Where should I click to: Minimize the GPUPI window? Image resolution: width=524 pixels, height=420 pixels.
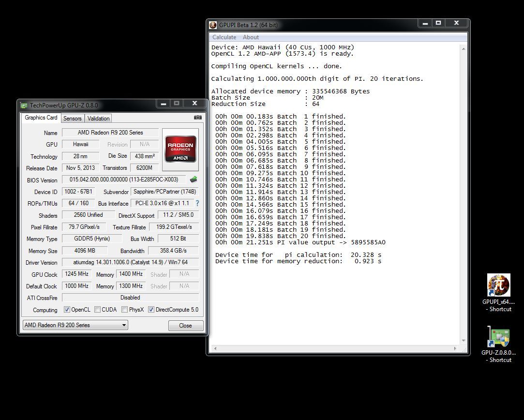tap(425, 23)
